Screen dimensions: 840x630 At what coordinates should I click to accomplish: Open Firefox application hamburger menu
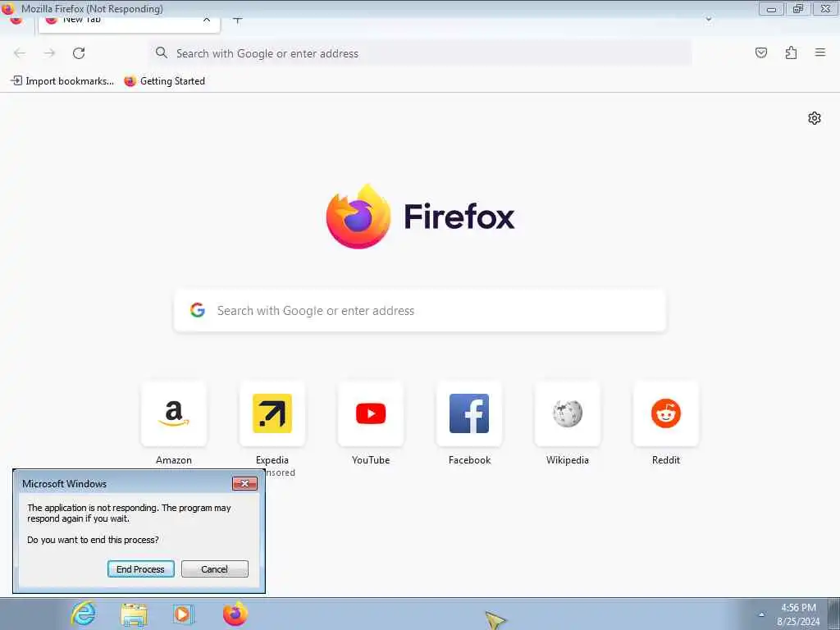tap(819, 52)
